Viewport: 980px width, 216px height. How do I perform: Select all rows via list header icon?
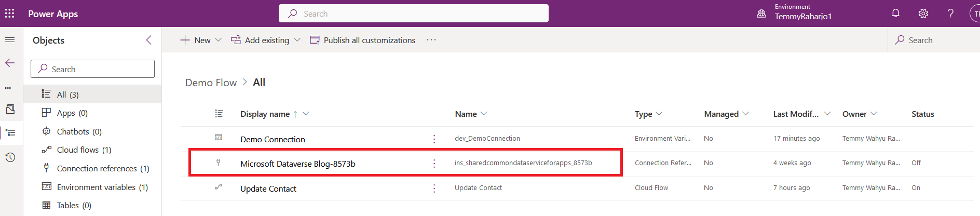219,114
